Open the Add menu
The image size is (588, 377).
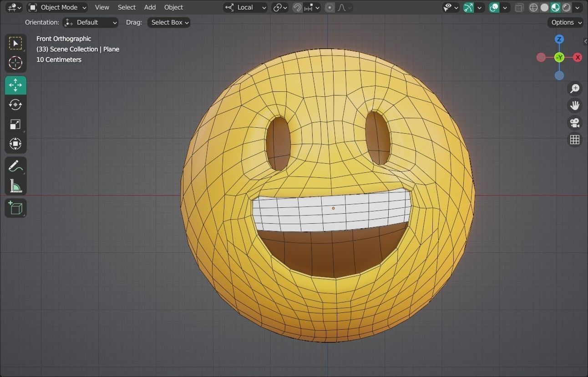(x=150, y=7)
